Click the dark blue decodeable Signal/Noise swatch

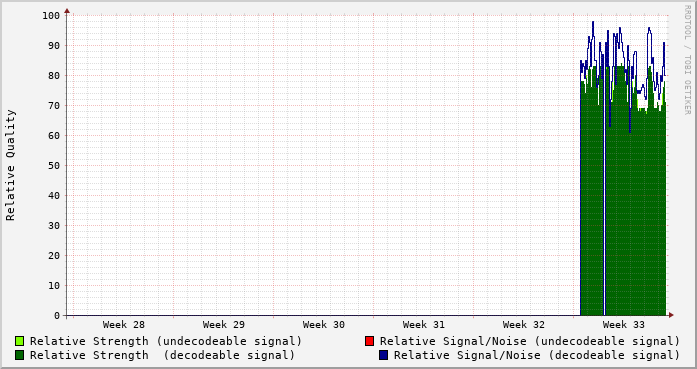383,355
